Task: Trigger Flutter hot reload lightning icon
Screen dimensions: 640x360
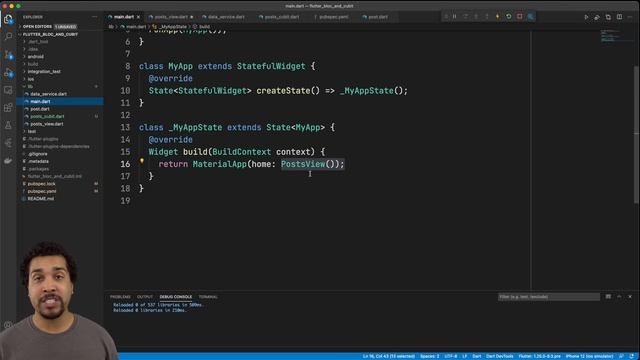Action: [498, 17]
